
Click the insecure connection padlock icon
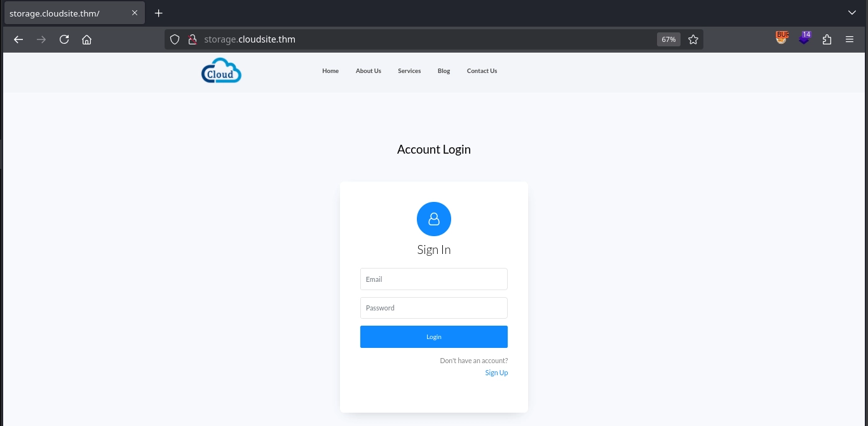(192, 39)
